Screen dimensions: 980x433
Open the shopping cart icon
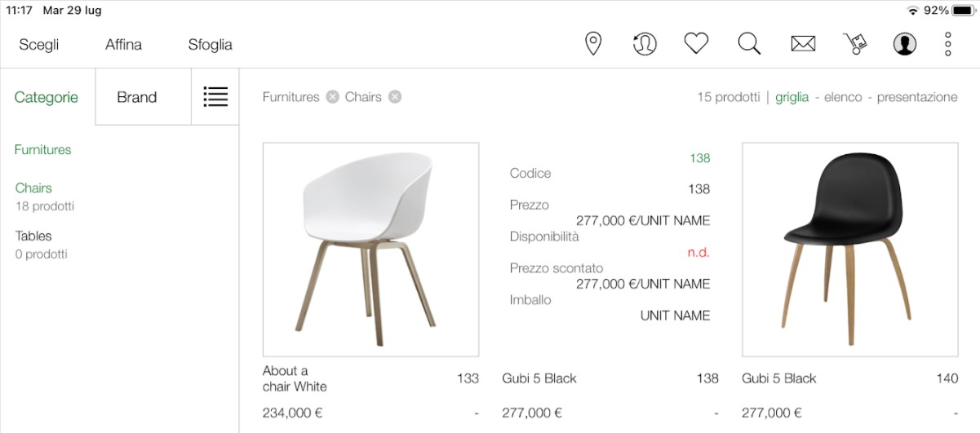(854, 44)
